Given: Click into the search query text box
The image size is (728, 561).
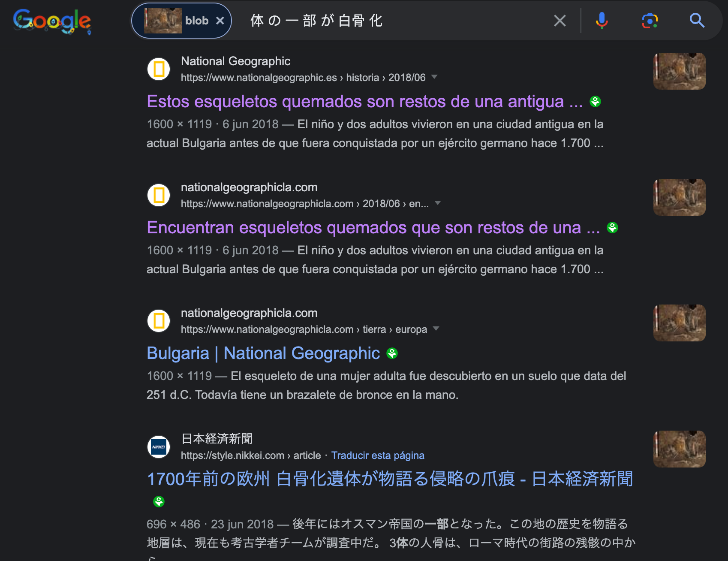Looking at the screenshot, I should pyautogui.click(x=386, y=21).
